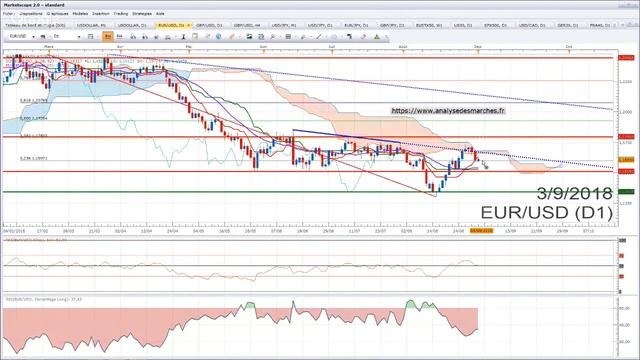Open the EUR/USD symbol dropdown
640x360 pixels.
point(33,37)
